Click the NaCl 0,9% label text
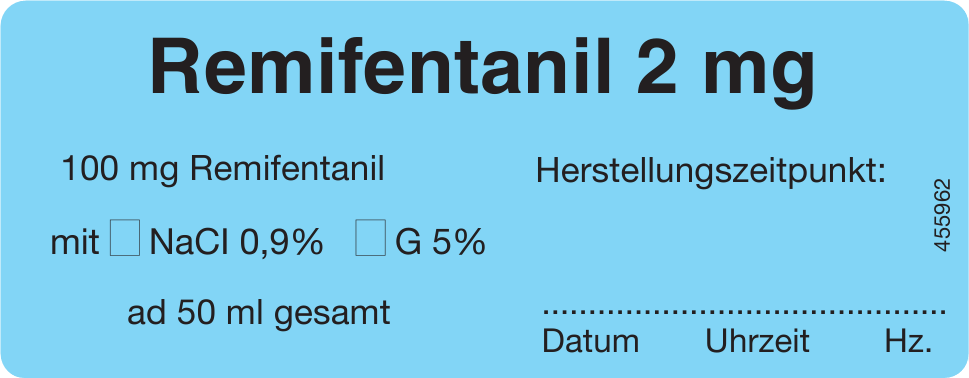This screenshot has width=969, height=378. pyautogui.click(x=236, y=243)
